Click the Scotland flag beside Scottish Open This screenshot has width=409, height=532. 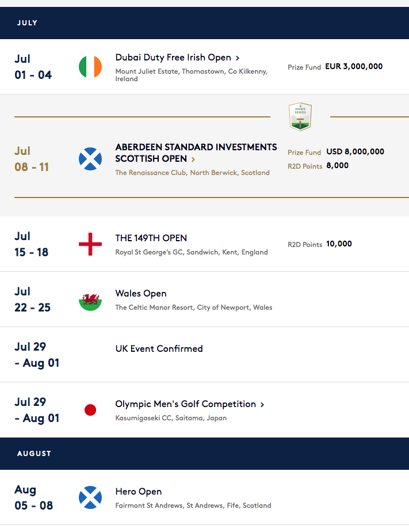click(90, 159)
